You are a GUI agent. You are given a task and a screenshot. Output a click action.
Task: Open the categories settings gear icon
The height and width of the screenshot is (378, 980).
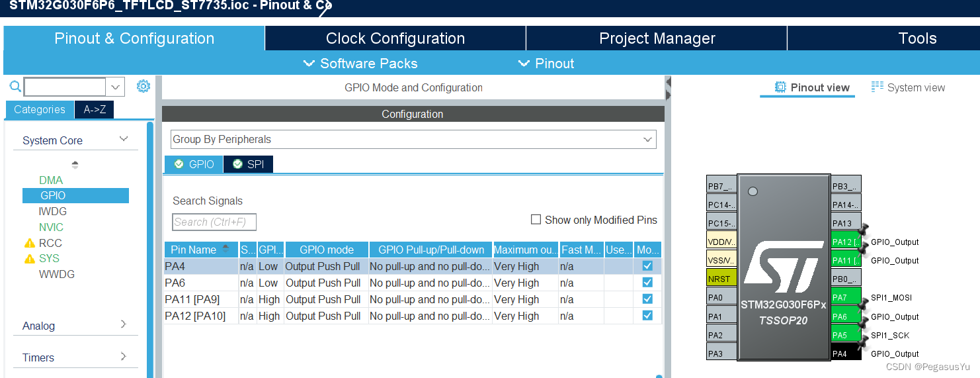pyautogui.click(x=143, y=86)
